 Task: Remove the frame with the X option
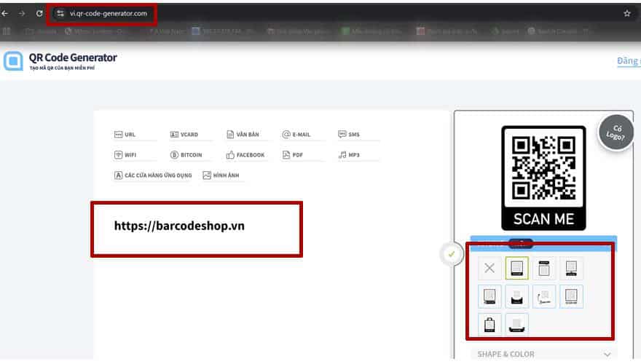pyautogui.click(x=489, y=269)
